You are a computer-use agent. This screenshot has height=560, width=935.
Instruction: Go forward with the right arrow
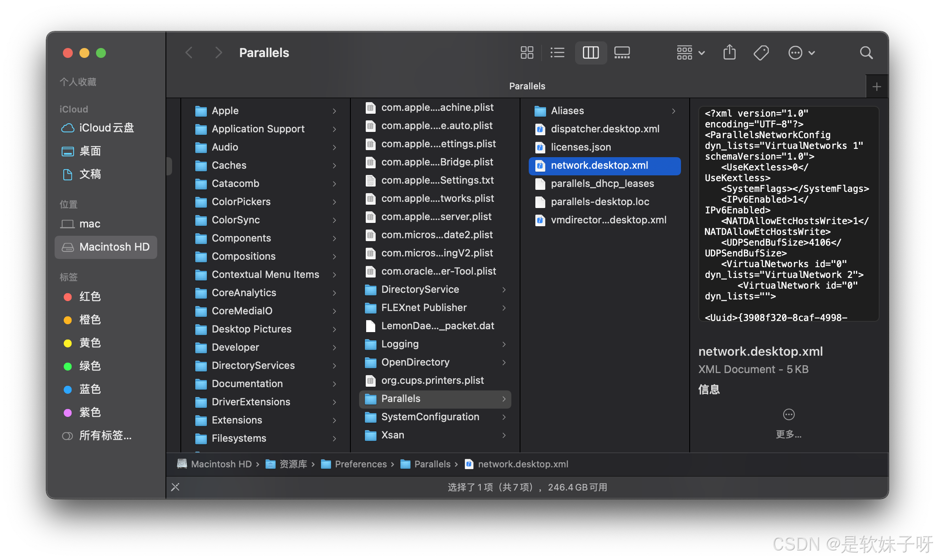pyautogui.click(x=218, y=53)
